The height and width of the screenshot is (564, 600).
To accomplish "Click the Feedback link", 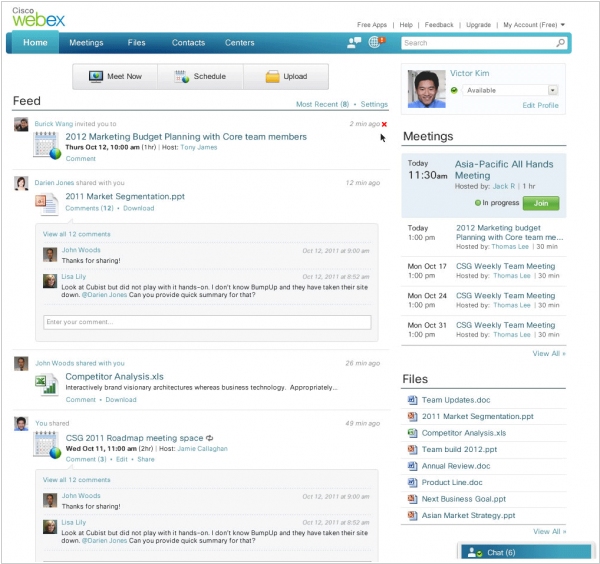I will click(x=439, y=25).
